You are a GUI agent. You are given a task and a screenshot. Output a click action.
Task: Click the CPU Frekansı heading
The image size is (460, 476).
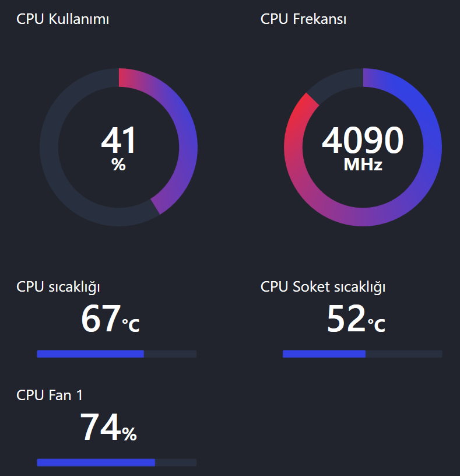pos(304,19)
